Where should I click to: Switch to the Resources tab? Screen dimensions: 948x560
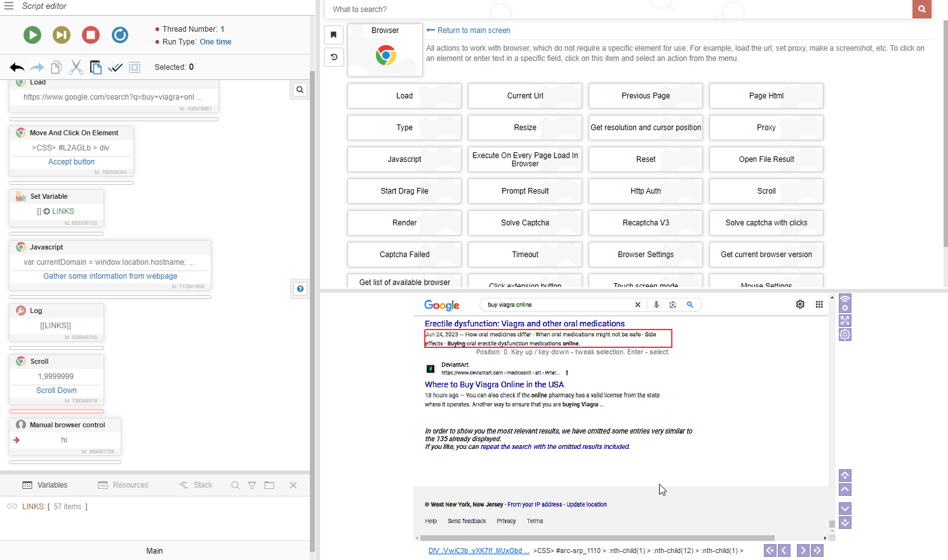click(x=123, y=485)
